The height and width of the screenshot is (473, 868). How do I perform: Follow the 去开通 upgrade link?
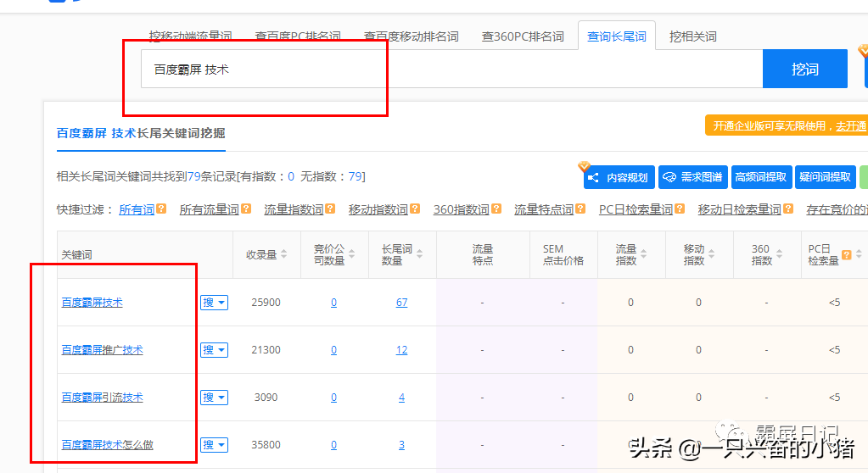click(851, 126)
